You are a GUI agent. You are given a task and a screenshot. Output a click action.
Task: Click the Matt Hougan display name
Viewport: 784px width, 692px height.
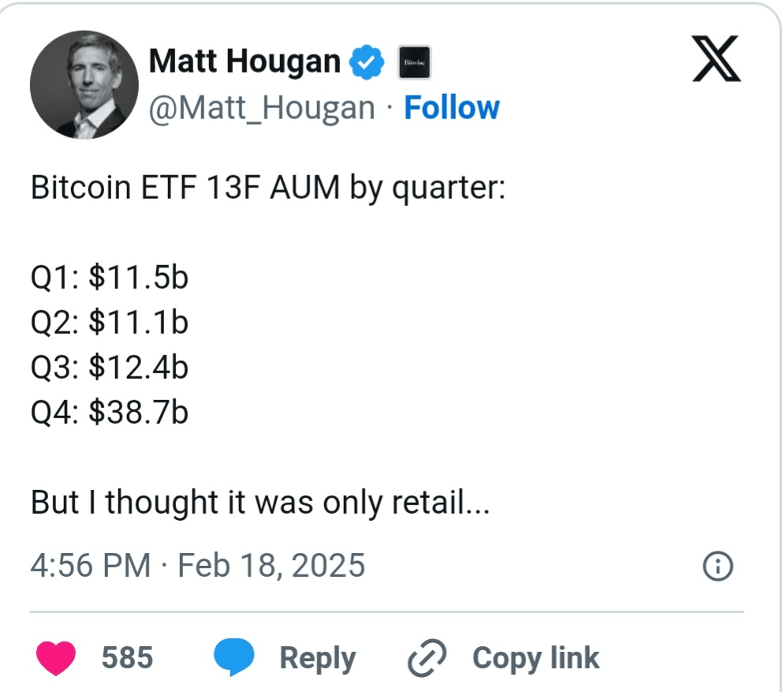[x=245, y=62]
